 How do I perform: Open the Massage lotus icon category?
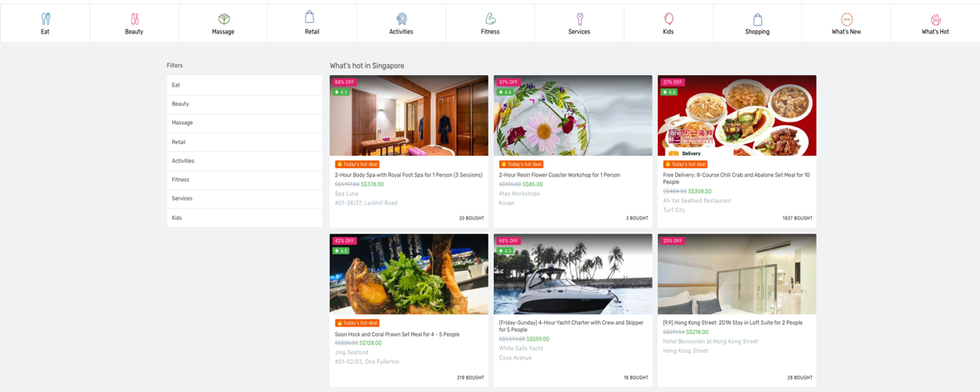tap(223, 19)
